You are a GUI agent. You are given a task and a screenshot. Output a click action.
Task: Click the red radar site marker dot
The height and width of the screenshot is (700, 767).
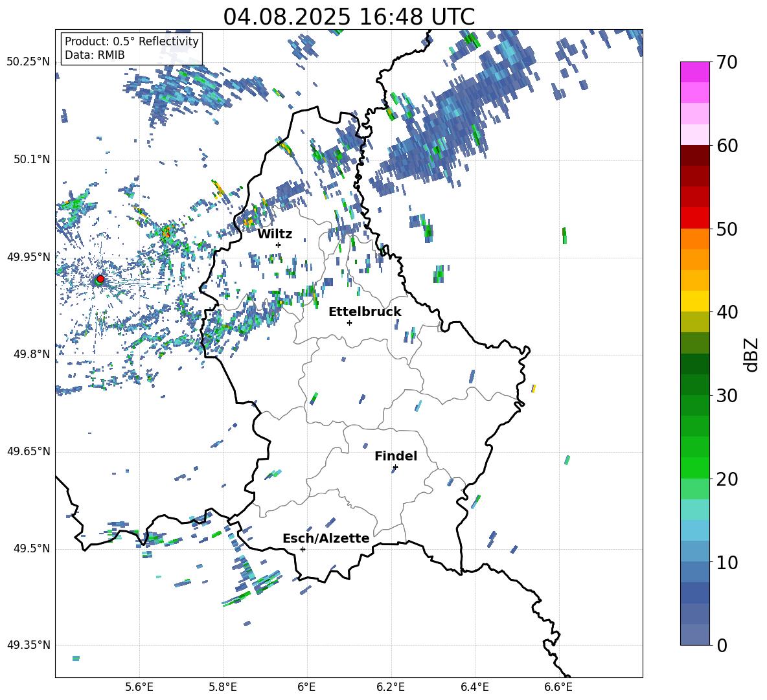100,278
